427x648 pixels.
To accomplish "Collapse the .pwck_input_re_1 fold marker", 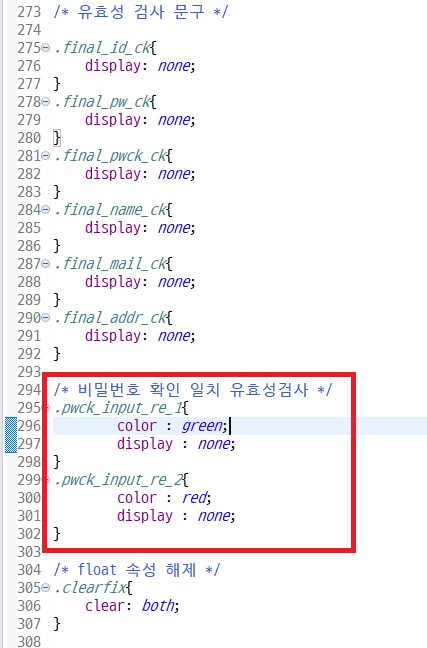I will click(48, 408).
